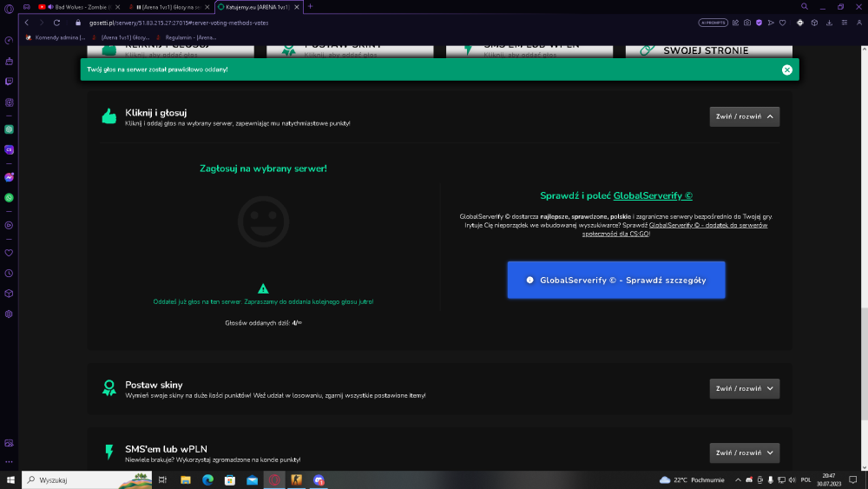Viewport: 868px width, 489px height.
Task: Open Messenger in the sidebar
Action: (x=9, y=177)
